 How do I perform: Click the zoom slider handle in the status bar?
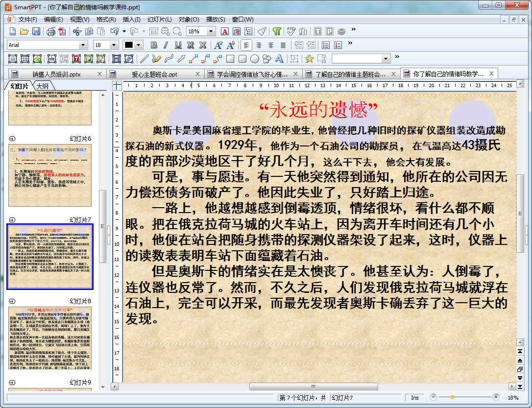coord(452,397)
